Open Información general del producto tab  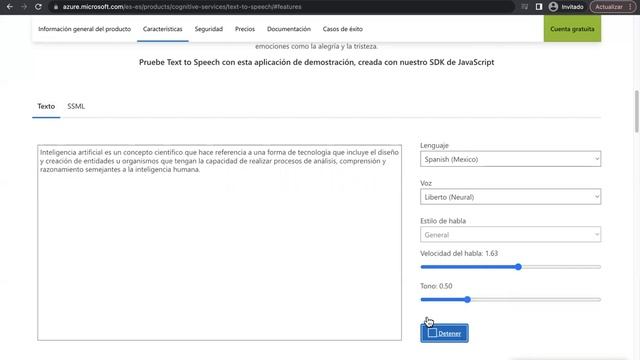[84, 29]
